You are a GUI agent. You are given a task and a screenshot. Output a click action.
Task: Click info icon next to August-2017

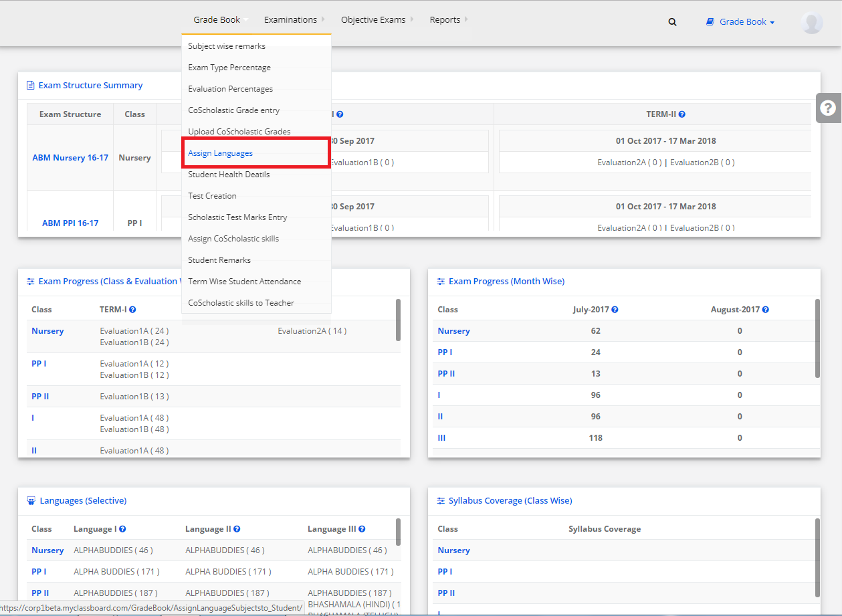(x=765, y=310)
